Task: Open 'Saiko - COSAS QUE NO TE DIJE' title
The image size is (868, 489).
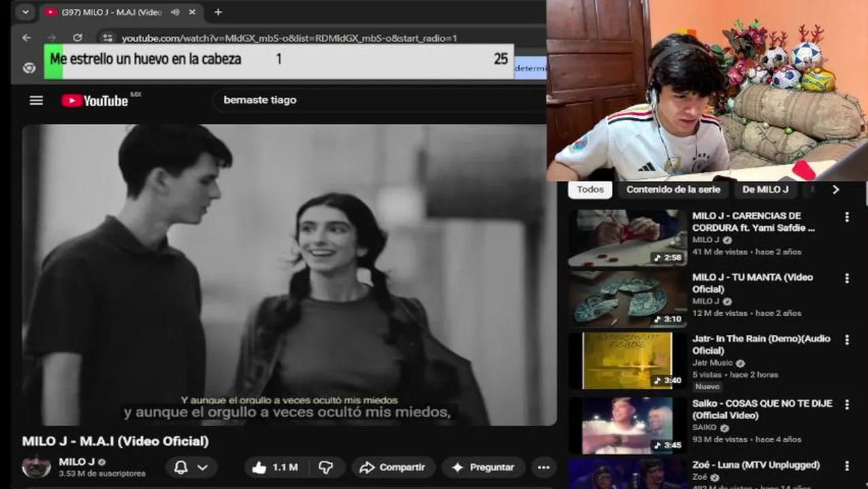Action: click(x=762, y=409)
